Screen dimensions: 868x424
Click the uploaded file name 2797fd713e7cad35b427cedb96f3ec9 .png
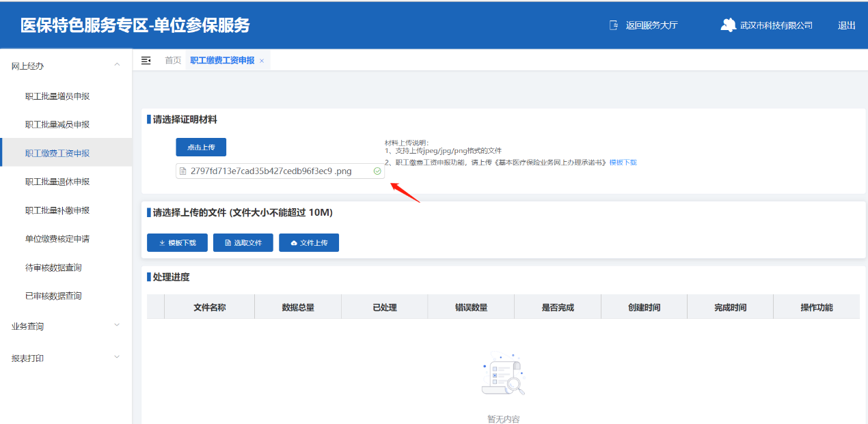point(271,171)
